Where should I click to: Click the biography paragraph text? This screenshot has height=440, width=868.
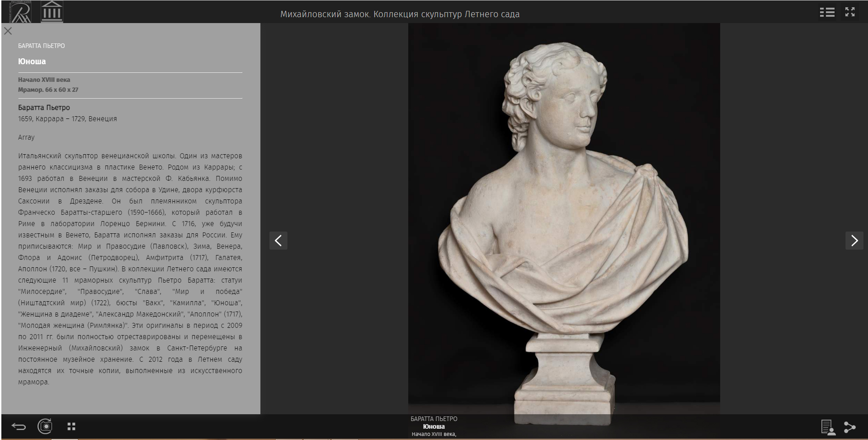click(x=130, y=269)
